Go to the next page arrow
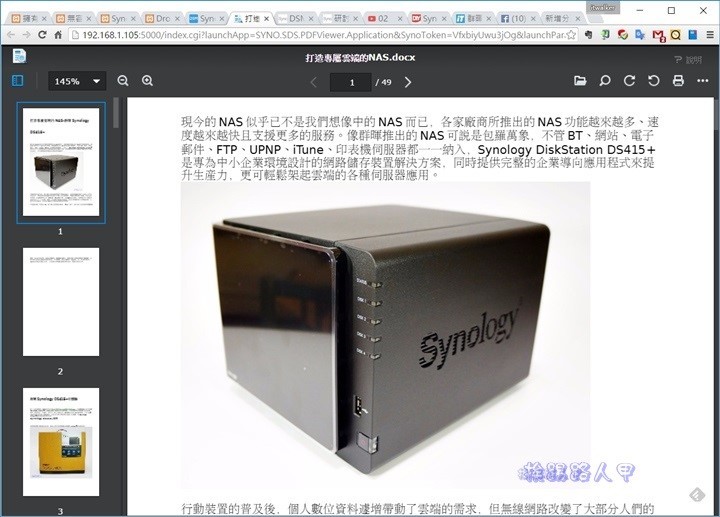This screenshot has width=720, height=517. [408, 82]
